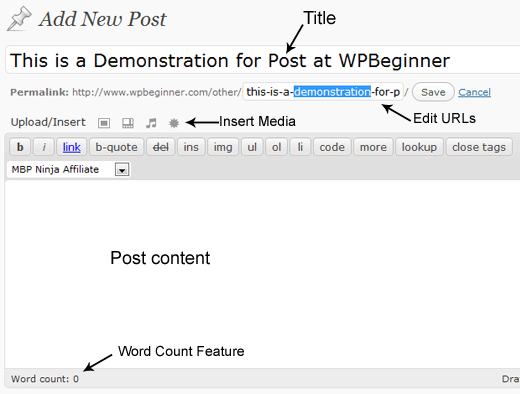This screenshot has width=520, height=394.
Task: Open the MBP Ninja Affiliate dropdown
Action: [68, 169]
